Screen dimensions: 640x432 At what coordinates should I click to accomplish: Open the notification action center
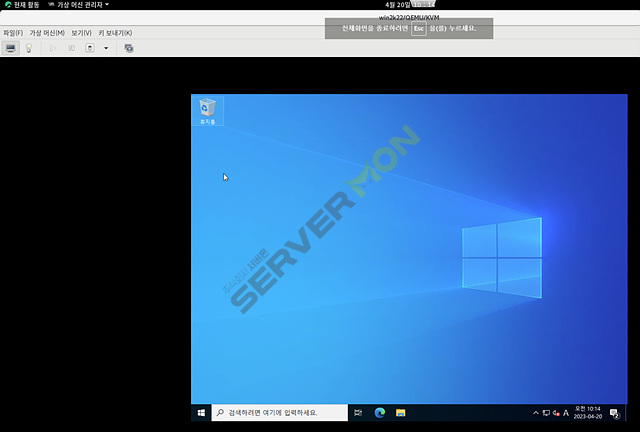point(615,413)
